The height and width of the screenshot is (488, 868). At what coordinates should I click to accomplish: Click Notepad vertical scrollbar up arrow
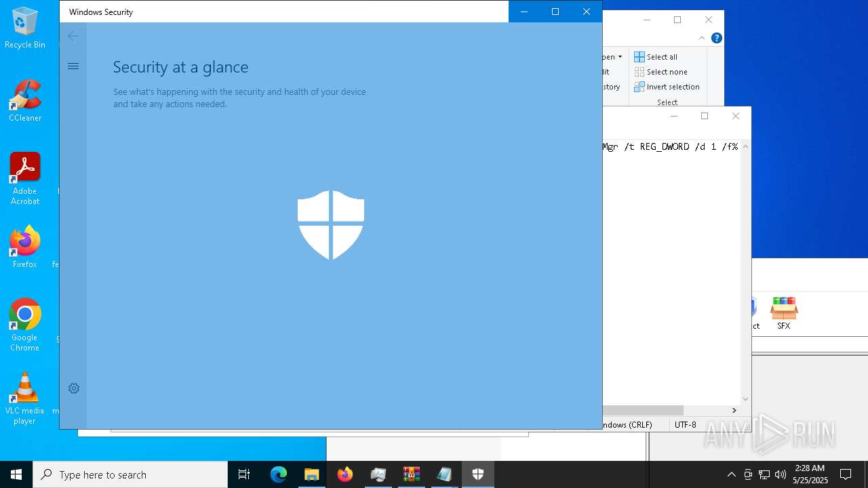tap(745, 146)
